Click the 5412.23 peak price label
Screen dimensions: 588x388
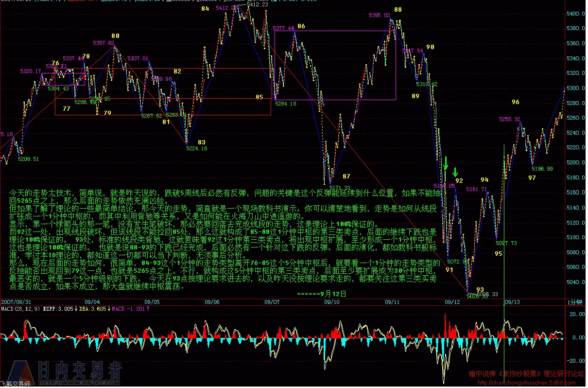click(x=258, y=4)
